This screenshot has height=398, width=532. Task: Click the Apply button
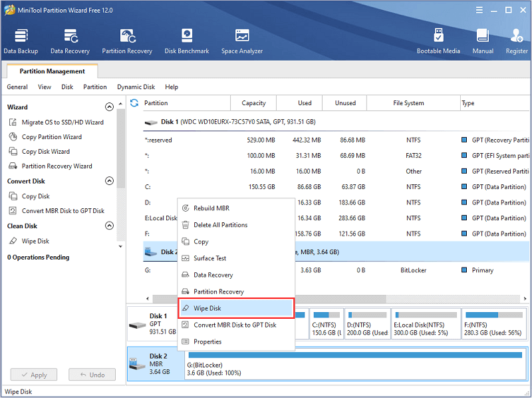[x=34, y=375]
